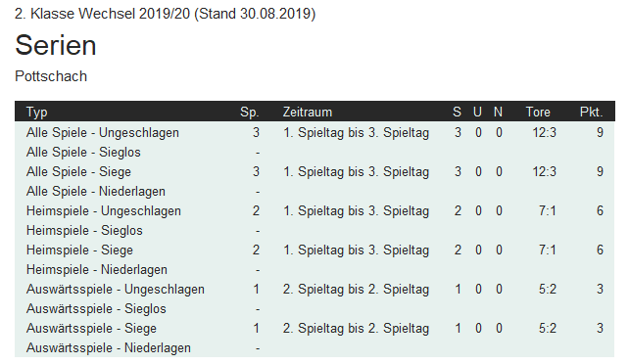Select the Heimspiele - Ungeschlagen row

tap(314, 211)
